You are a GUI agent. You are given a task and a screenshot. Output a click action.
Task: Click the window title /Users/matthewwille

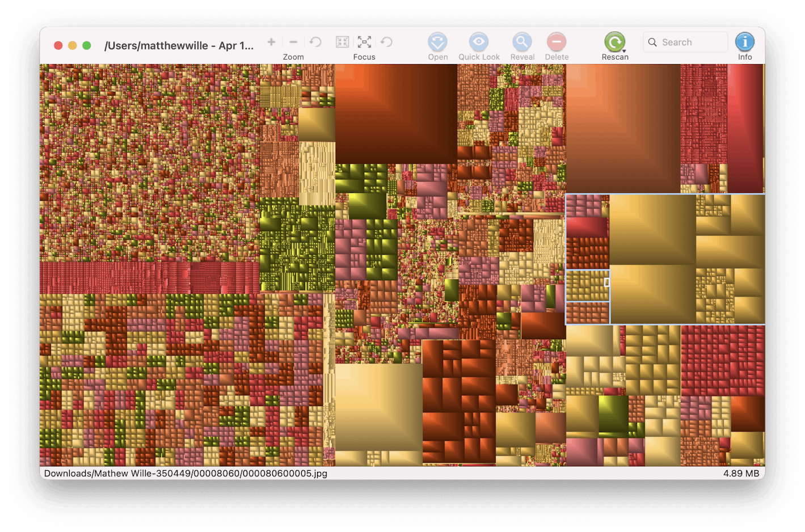[179, 46]
